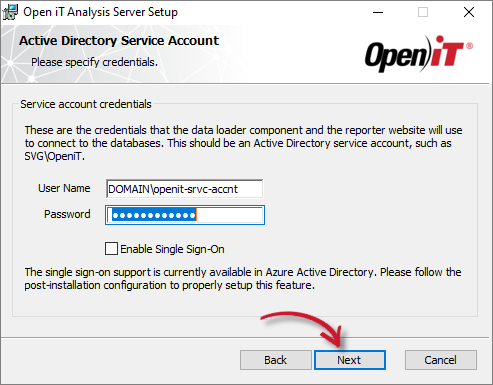Close the Open iT Analysis Server Setup window
Image resolution: width=493 pixels, height=385 pixels.
469,13
